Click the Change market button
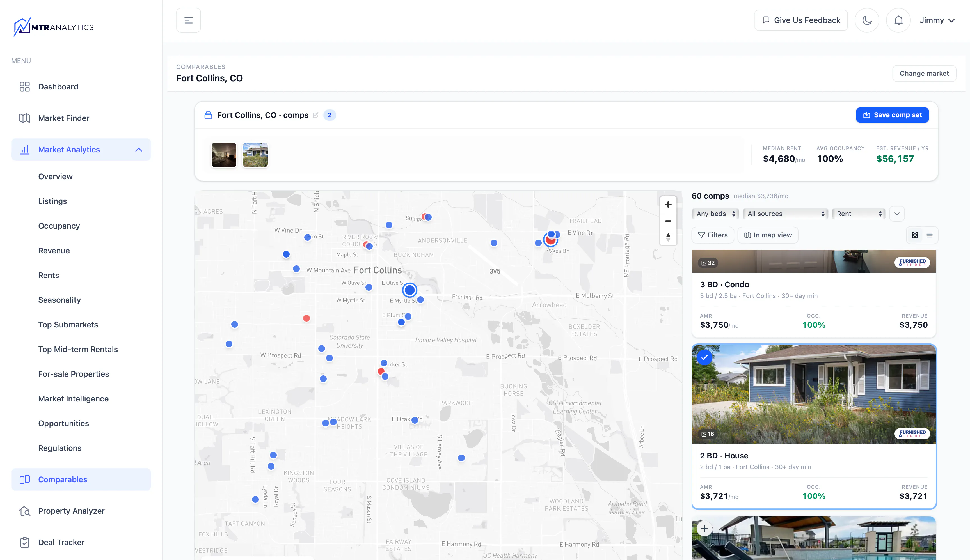The width and height of the screenshot is (970, 560). click(924, 74)
